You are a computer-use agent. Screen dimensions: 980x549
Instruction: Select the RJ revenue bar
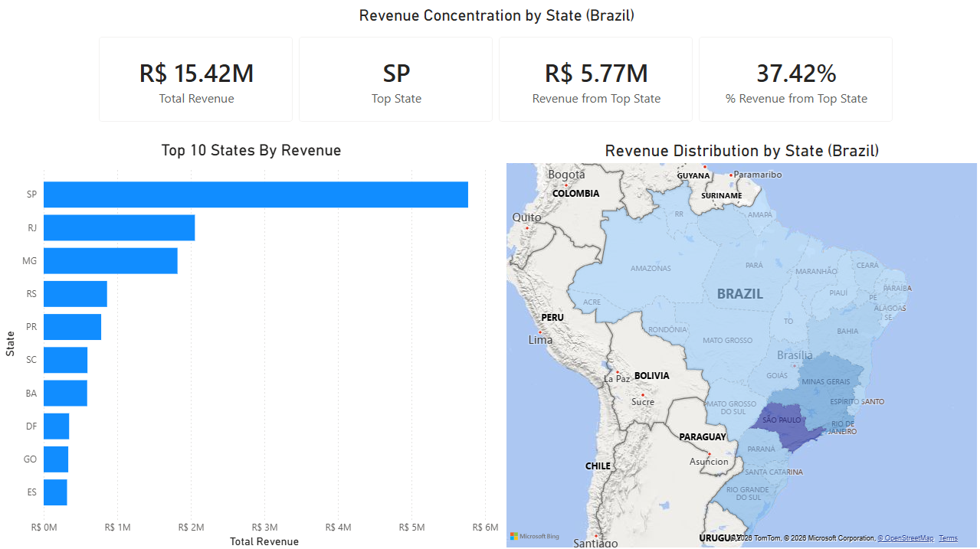119,227
